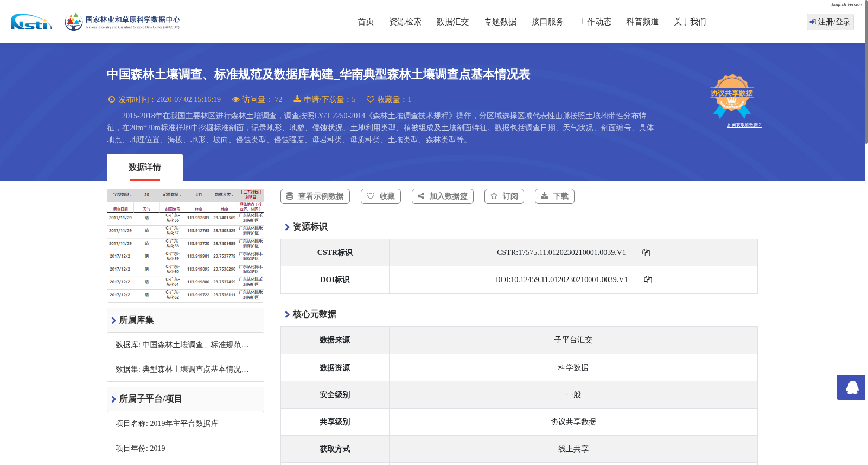The image size is (868, 465).
Task: Expand the 所属库集 section chevron
Action: pyautogui.click(x=113, y=320)
